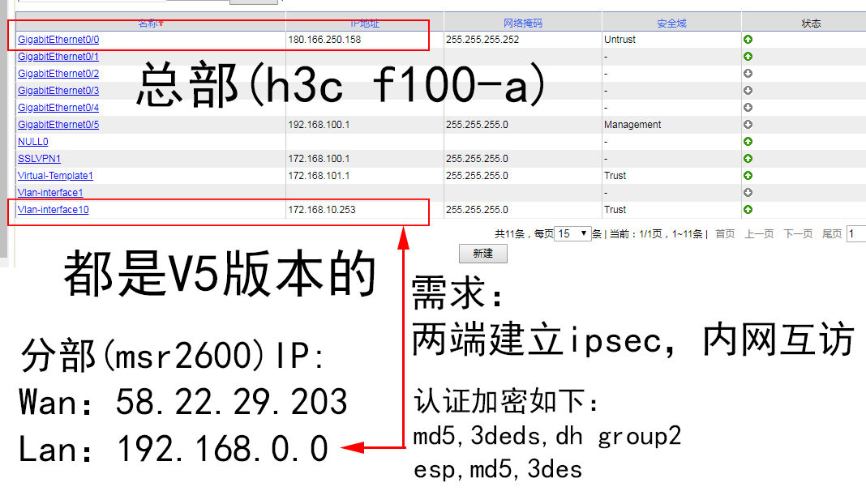This screenshot has width=866, height=504.
Task: Click status icon for Virtual-Template1 row
Action: point(748,176)
